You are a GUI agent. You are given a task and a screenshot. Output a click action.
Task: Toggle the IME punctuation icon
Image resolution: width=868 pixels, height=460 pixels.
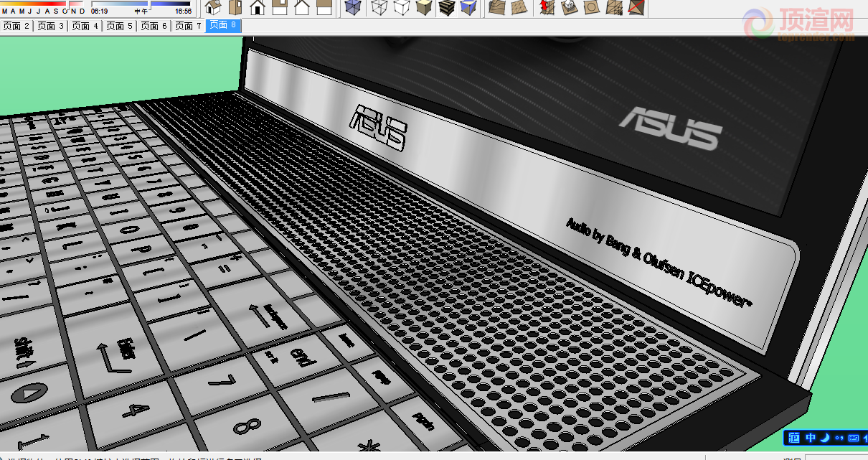[839, 438]
